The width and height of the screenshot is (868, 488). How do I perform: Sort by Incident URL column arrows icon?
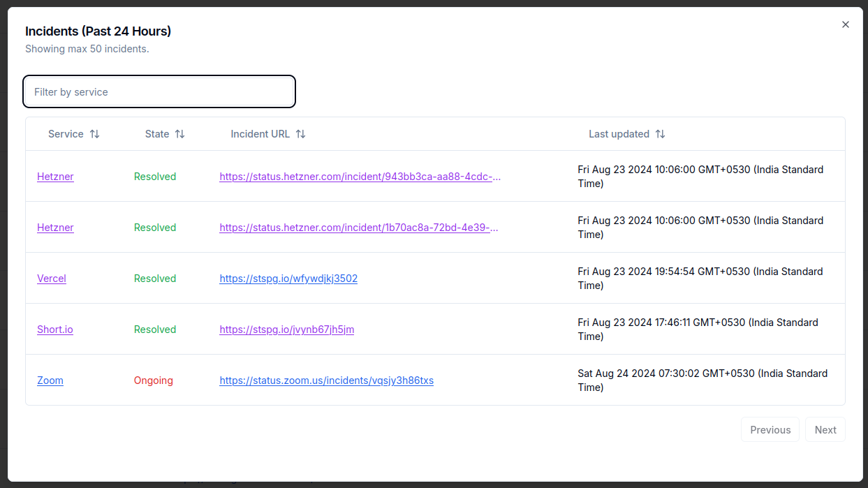coord(300,134)
